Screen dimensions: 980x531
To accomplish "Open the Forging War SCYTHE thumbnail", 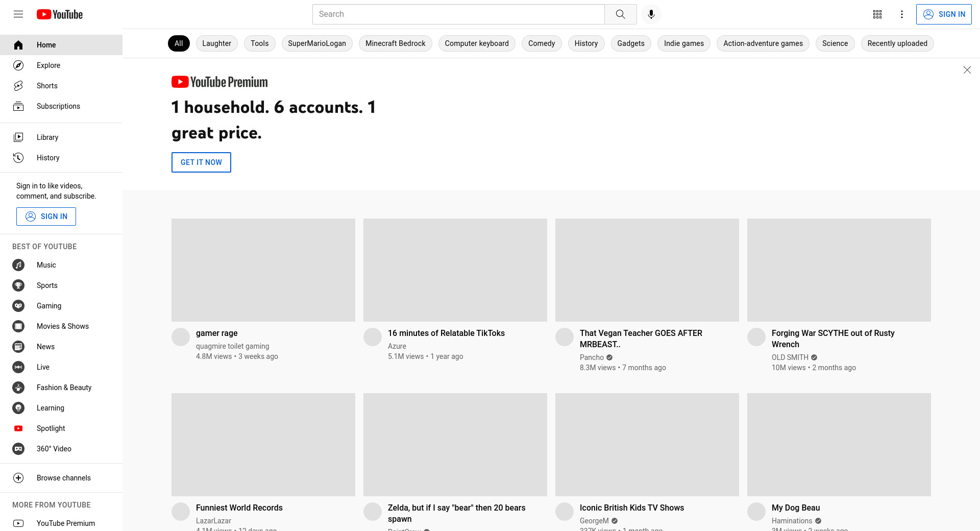I will tap(839, 270).
